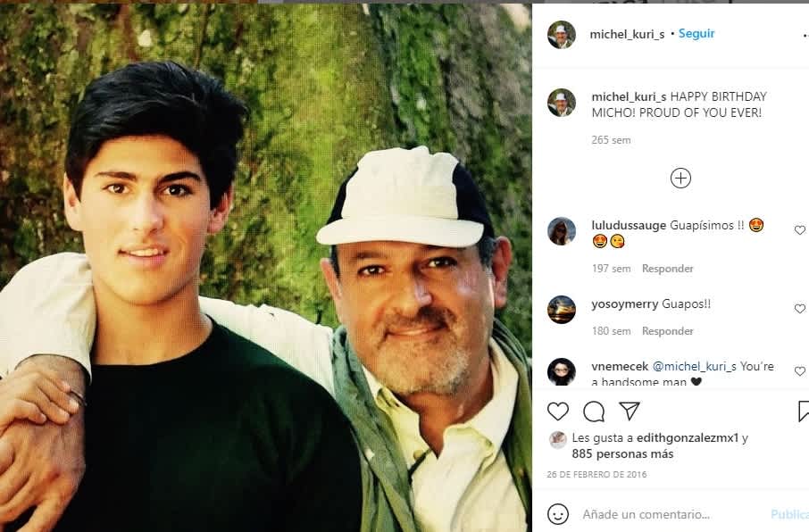Viewport: 809px width, 532px height.
Task: Like vnemecek's comment
Action: [x=799, y=371]
